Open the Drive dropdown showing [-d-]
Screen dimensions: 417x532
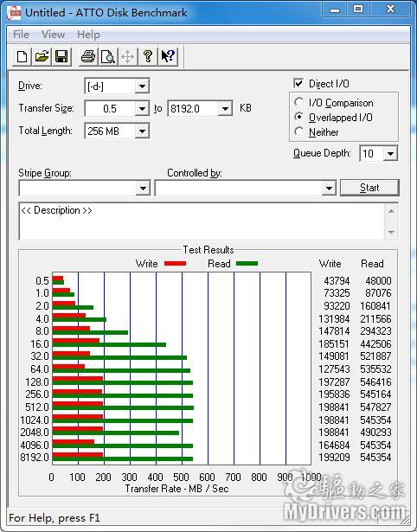point(142,87)
